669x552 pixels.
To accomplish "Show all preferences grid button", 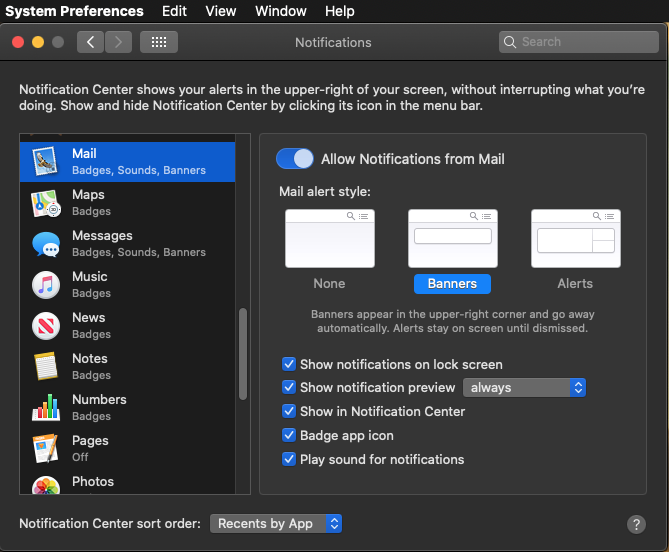I will 159,42.
